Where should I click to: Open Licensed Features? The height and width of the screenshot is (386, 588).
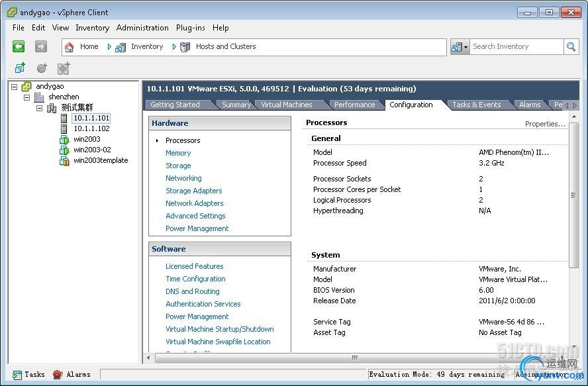195,266
